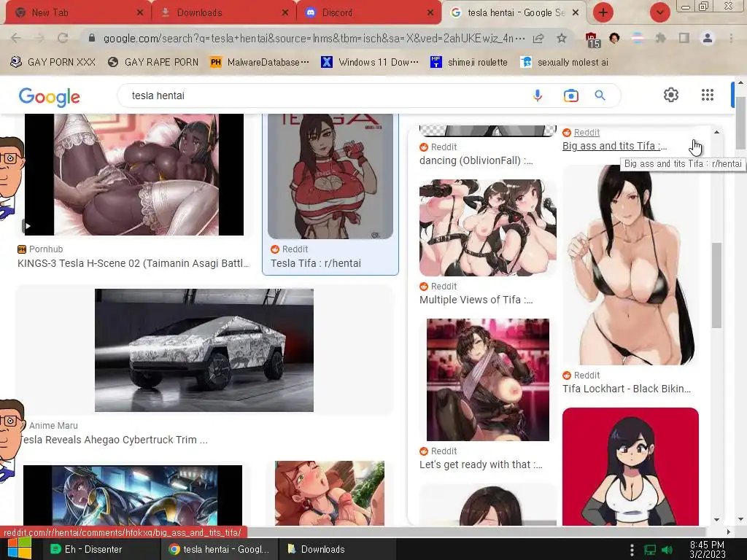747x560 pixels.
Task: Click the side panel scroll-down arrow
Action: [717, 519]
